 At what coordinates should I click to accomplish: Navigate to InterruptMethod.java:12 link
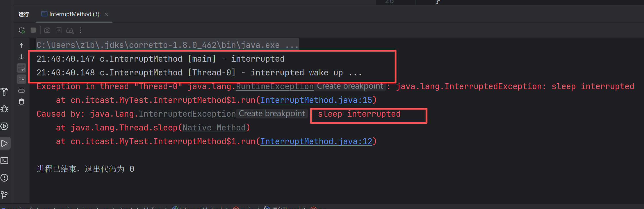pos(316,141)
